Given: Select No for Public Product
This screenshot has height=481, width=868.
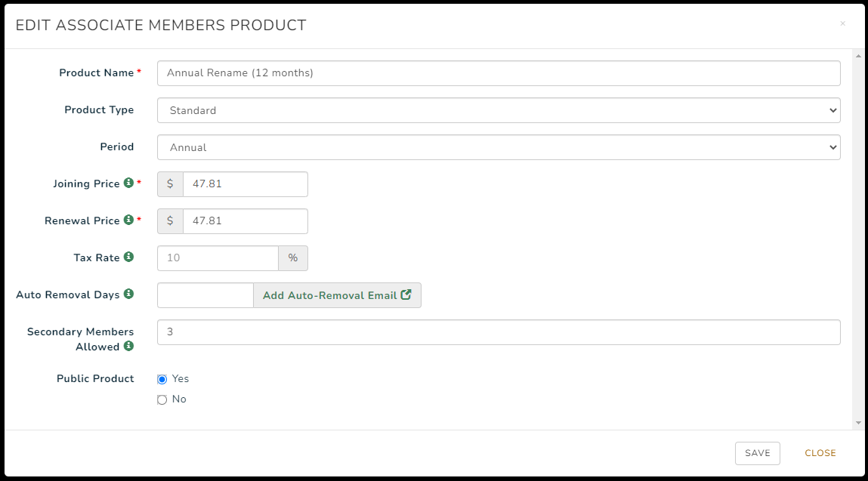Looking at the screenshot, I should pyautogui.click(x=162, y=399).
